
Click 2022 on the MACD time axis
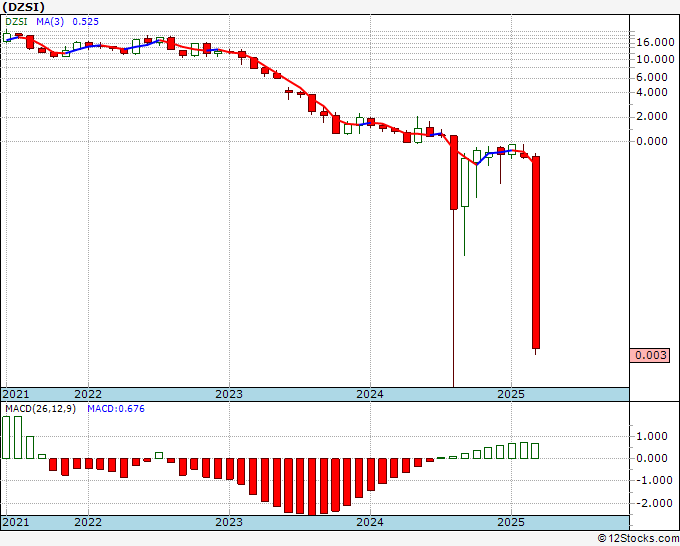click(x=88, y=522)
